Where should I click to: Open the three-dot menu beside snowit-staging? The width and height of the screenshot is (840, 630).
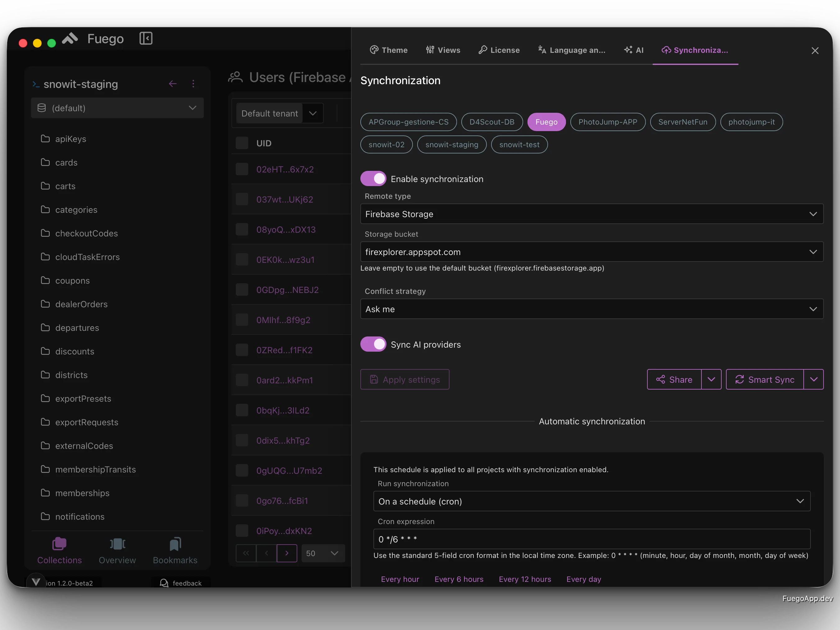coord(193,84)
